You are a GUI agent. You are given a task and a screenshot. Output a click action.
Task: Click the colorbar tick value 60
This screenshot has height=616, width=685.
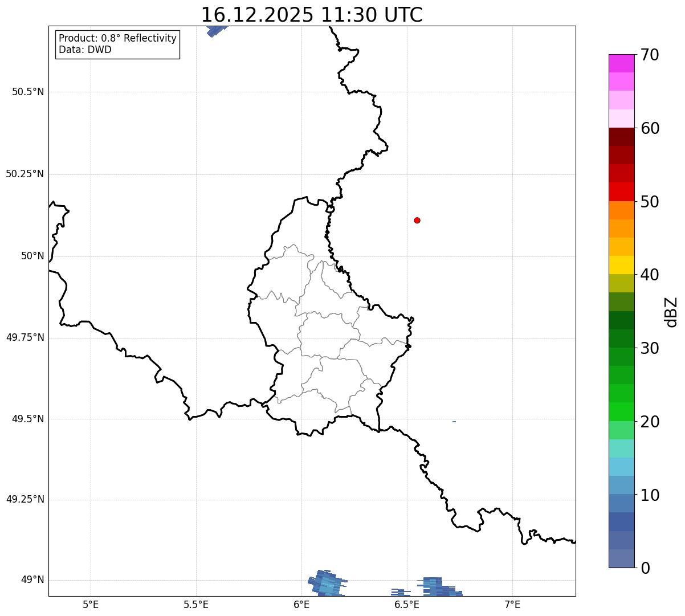650,128
